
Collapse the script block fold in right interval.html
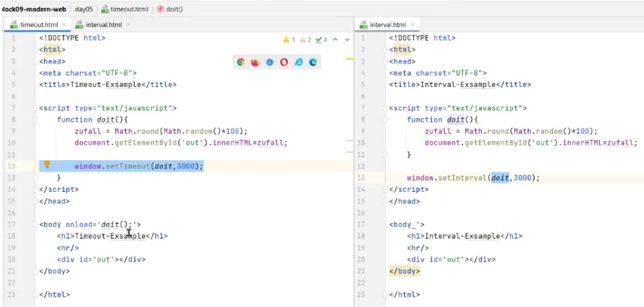386,108
